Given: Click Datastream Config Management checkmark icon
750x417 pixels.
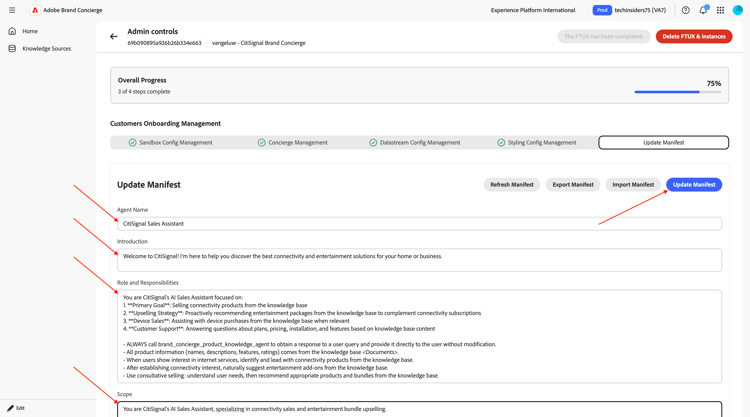Looking at the screenshot, I should pos(373,143).
